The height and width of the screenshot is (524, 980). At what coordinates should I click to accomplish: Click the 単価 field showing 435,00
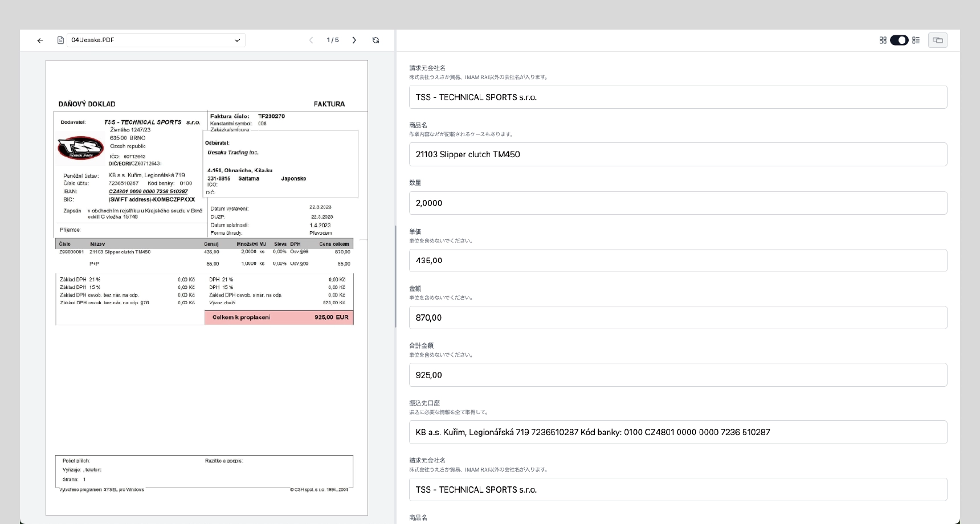point(677,260)
